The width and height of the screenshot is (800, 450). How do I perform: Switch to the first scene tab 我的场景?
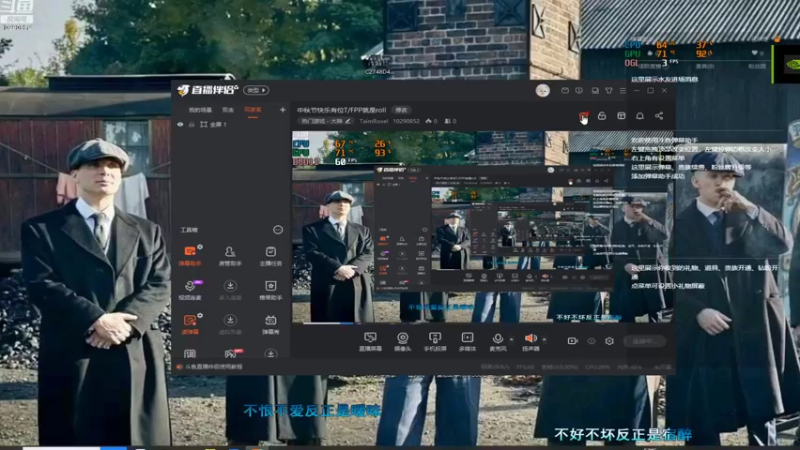pyautogui.click(x=200, y=110)
